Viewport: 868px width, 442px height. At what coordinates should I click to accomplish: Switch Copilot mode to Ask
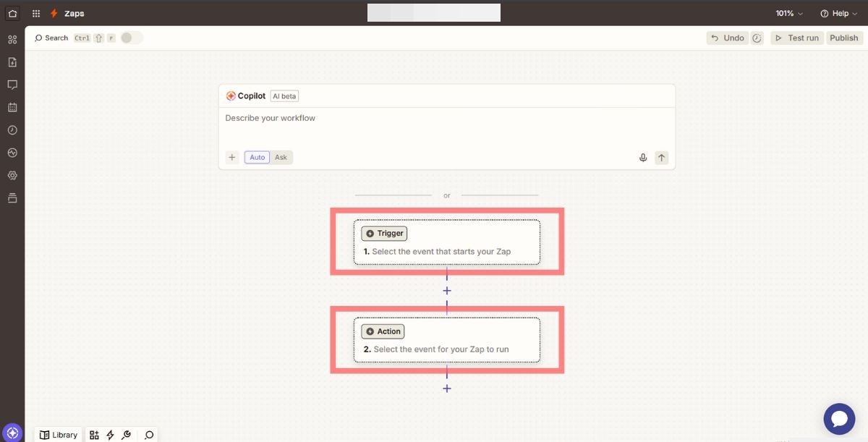(281, 157)
